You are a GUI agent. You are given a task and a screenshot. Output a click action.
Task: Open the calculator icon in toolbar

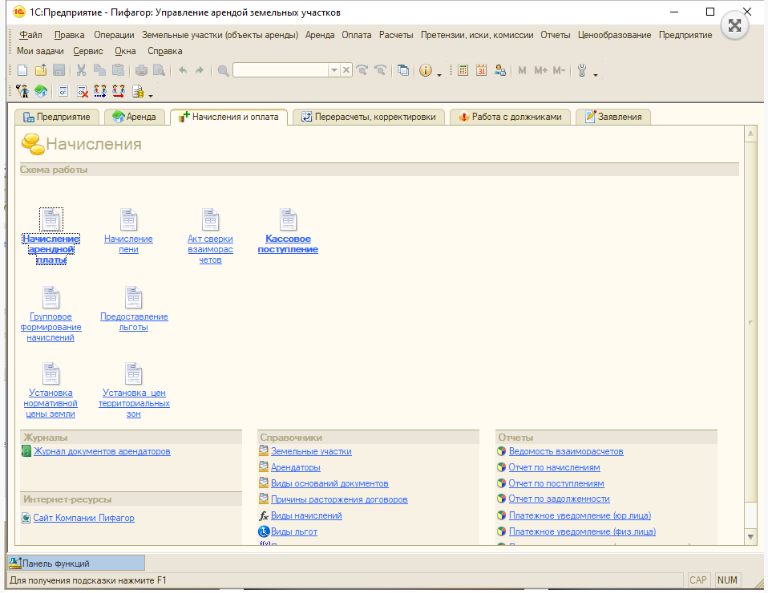click(463, 71)
